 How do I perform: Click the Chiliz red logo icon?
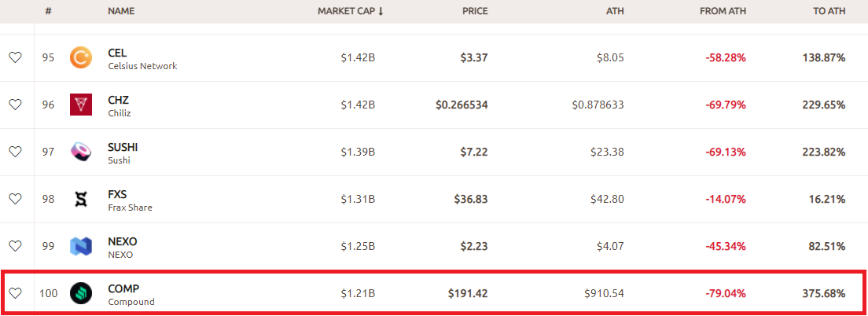pos(81,105)
